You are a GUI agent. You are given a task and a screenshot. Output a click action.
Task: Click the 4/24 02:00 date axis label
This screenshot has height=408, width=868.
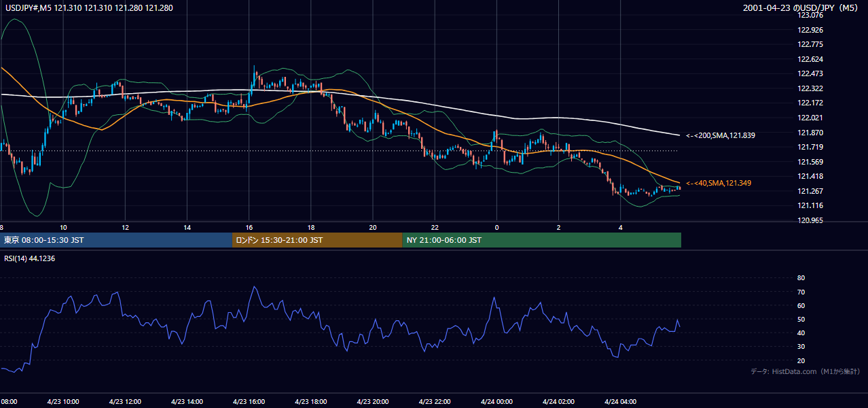(x=558, y=401)
